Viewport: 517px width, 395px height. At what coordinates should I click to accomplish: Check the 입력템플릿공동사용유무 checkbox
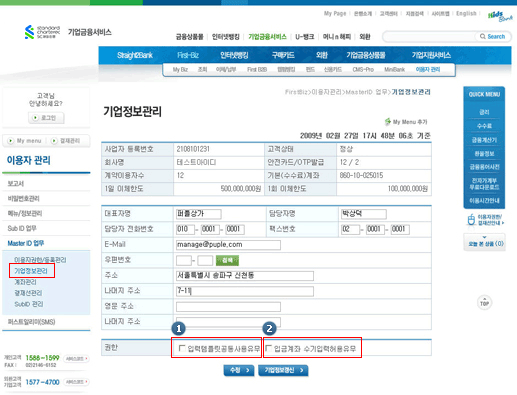182,348
